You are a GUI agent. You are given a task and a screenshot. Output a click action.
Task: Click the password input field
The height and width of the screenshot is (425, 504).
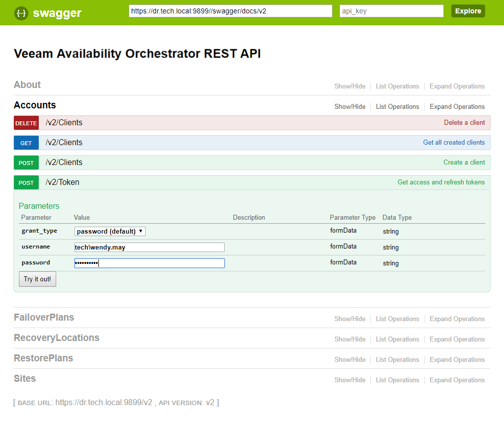(x=150, y=263)
